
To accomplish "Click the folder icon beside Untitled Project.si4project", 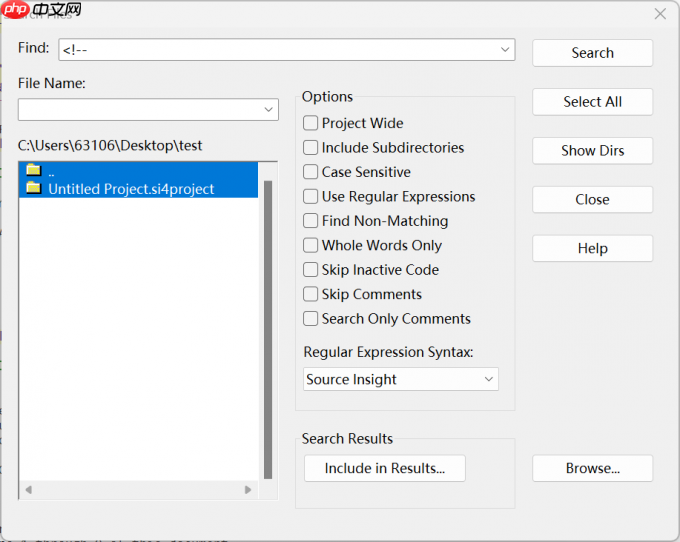I will tap(33, 188).
